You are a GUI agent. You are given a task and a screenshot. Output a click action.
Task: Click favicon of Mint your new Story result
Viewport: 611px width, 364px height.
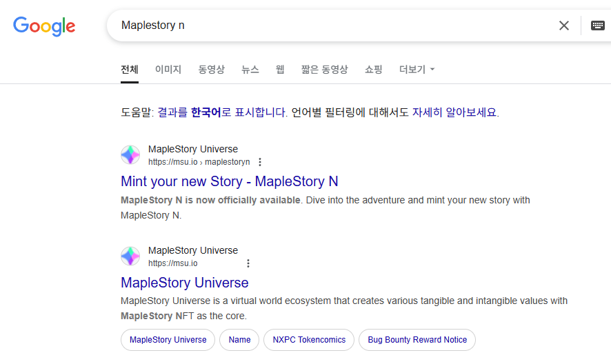tap(130, 155)
